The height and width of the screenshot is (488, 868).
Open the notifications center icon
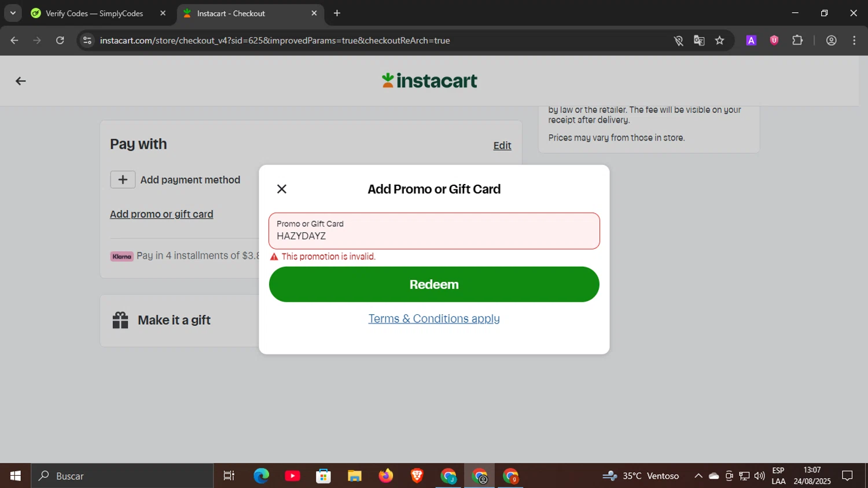(848, 476)
